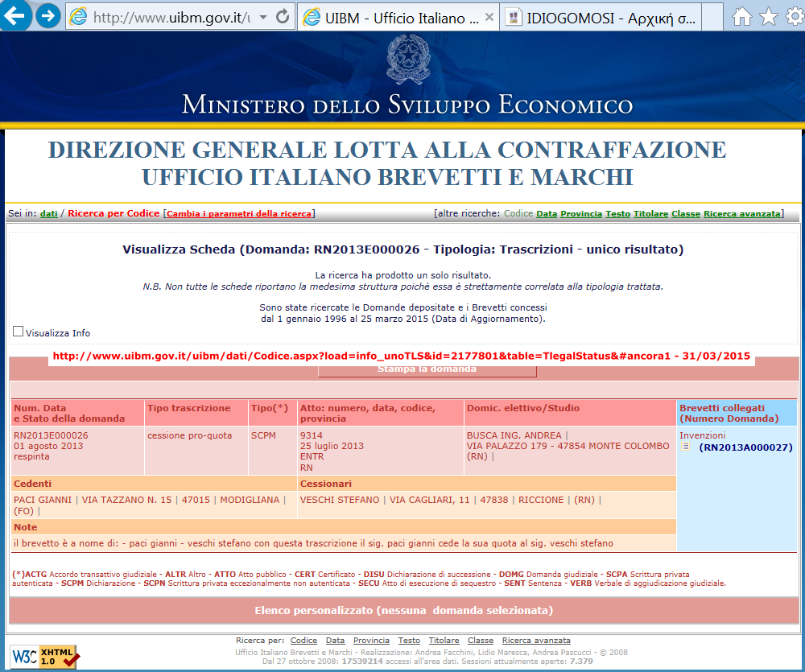Viewport: 805px width, 672px height.
Task: Select application number RN2013E000026 in table
Action: [x=51, y=435]
